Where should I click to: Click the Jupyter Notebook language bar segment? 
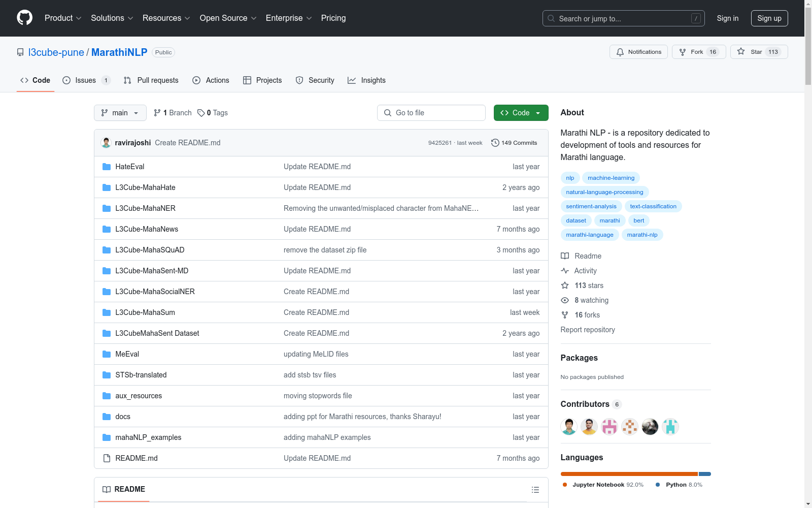coord(629,474)
